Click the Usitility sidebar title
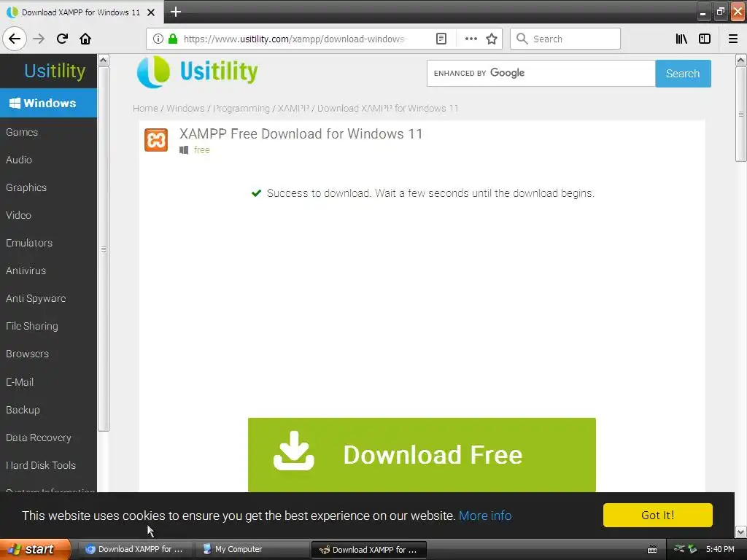747x560 pixels. point(55,71)
